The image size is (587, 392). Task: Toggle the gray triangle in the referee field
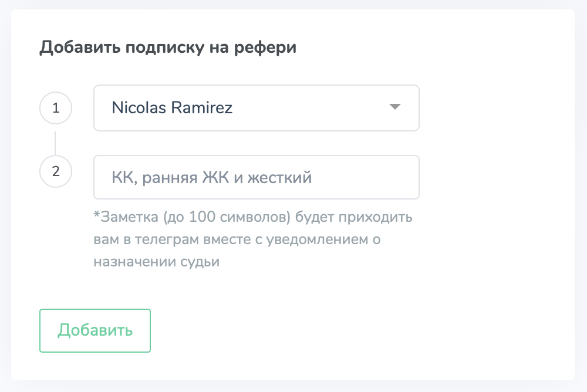(x=394, y=107)
